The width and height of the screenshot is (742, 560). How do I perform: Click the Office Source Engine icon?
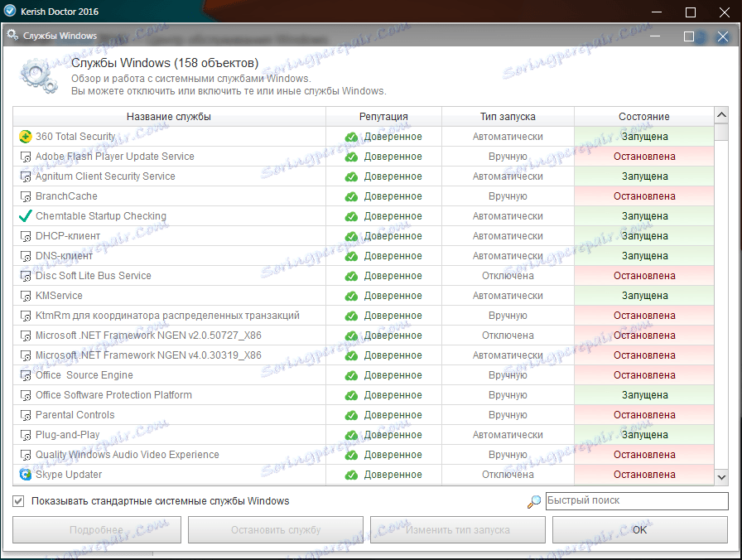(x=25, y=375)
